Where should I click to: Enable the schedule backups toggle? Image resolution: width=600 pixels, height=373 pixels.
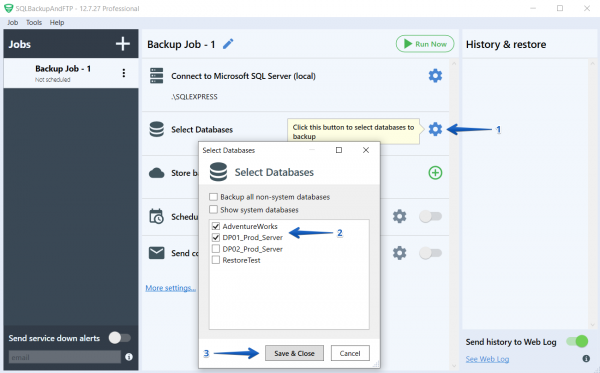(430, 217)
